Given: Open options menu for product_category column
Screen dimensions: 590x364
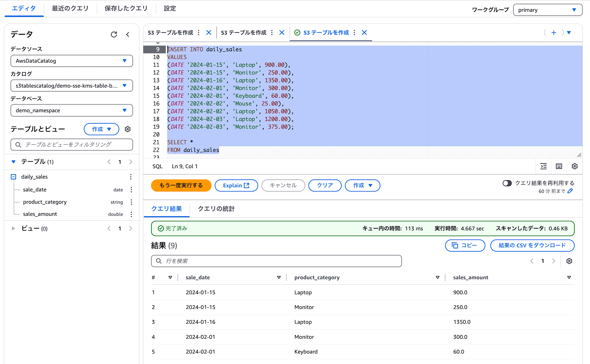Looking at the screenshot, I should point(131,202).
